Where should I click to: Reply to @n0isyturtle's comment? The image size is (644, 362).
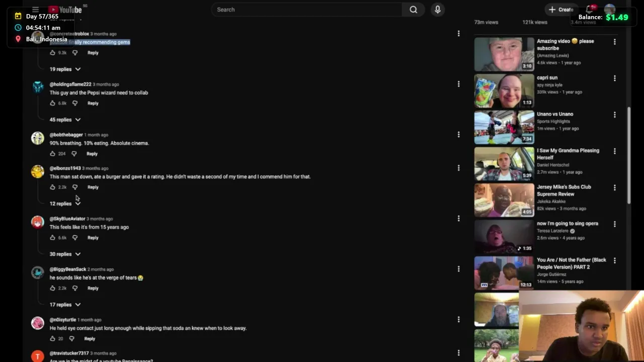click(90, 339)
